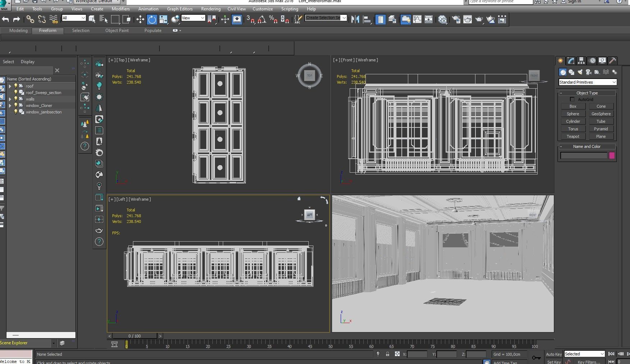This screenshot has height=364, width=630.
Task: Switch to the Object Paint ribbon tab
Action: [x=117, y=31]
